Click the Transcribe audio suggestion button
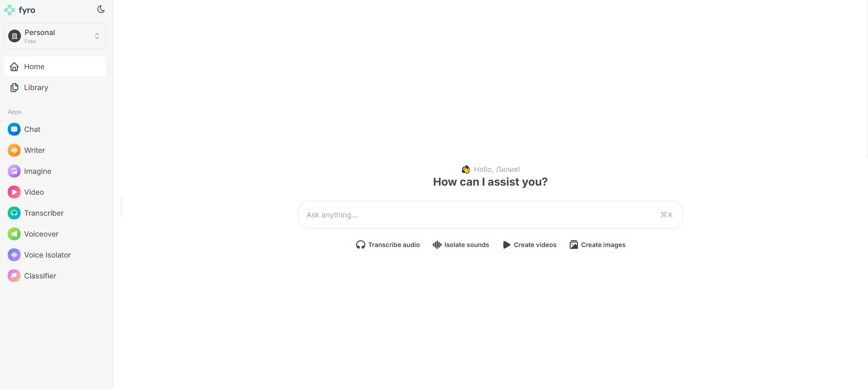868x389 pixels. (388, 245)
